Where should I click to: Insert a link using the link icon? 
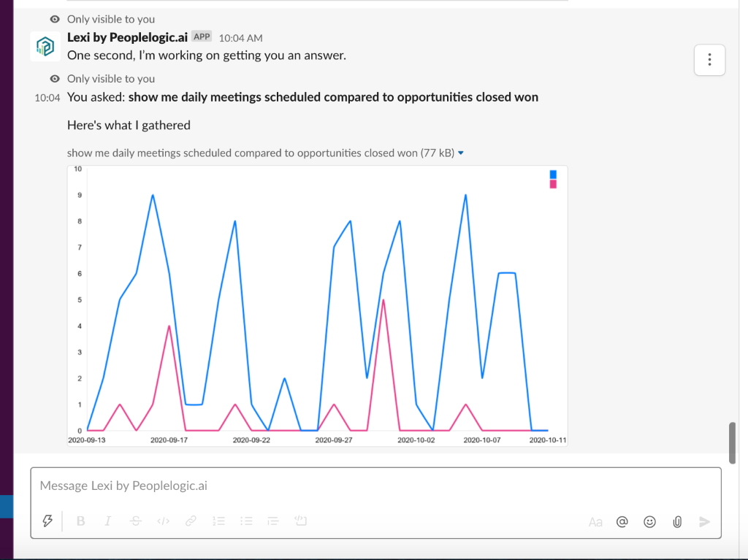[x=191, y=521]
